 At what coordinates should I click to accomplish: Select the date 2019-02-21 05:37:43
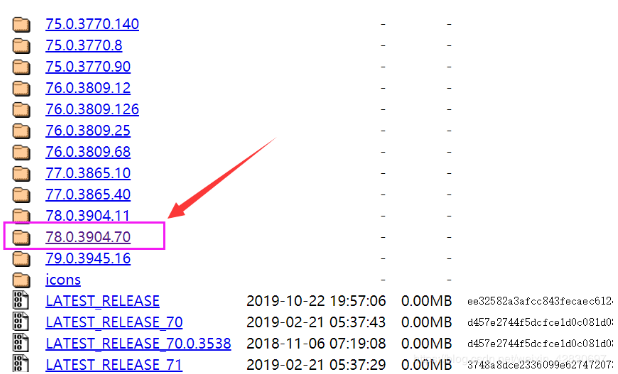[x=316, y=322]
